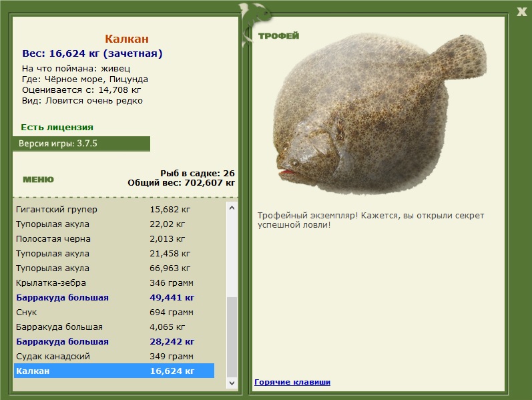This screenshot has width=532, height=400.
Task: Click the Где: Чёрное море, Пицунда line
Action: click(x=85, y=79)
